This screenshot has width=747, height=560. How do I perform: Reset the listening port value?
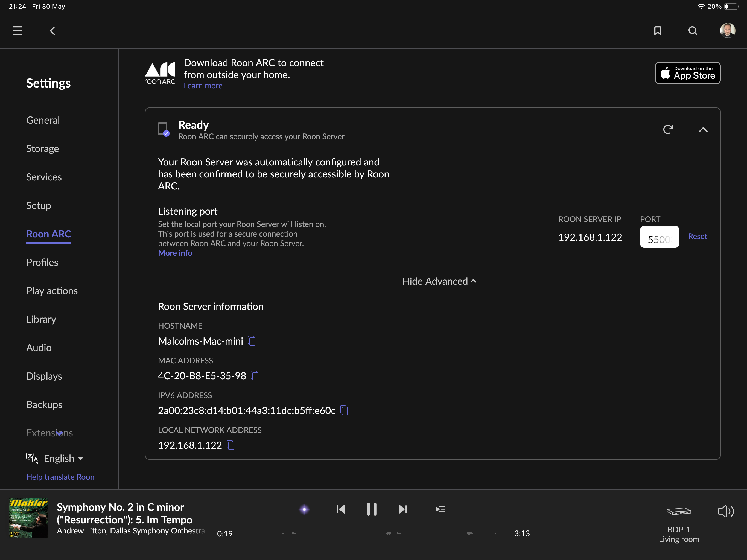click(697, 236)
